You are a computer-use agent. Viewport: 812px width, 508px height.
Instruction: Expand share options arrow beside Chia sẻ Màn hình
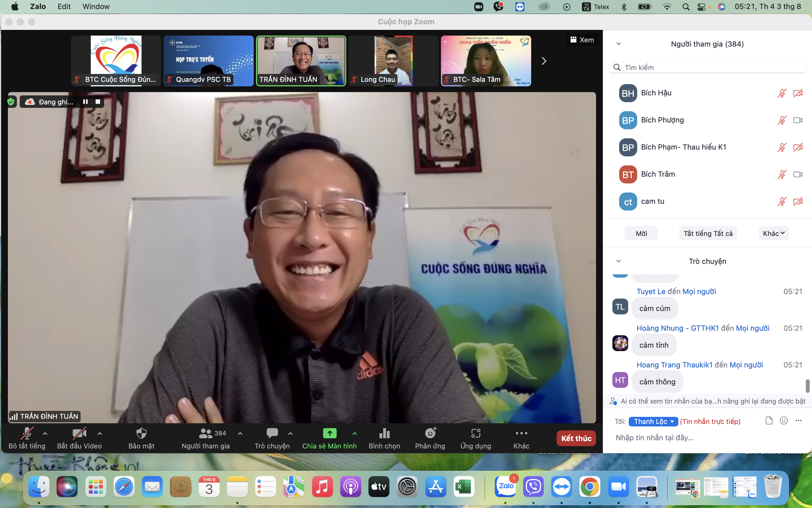[x=355, y=433]
